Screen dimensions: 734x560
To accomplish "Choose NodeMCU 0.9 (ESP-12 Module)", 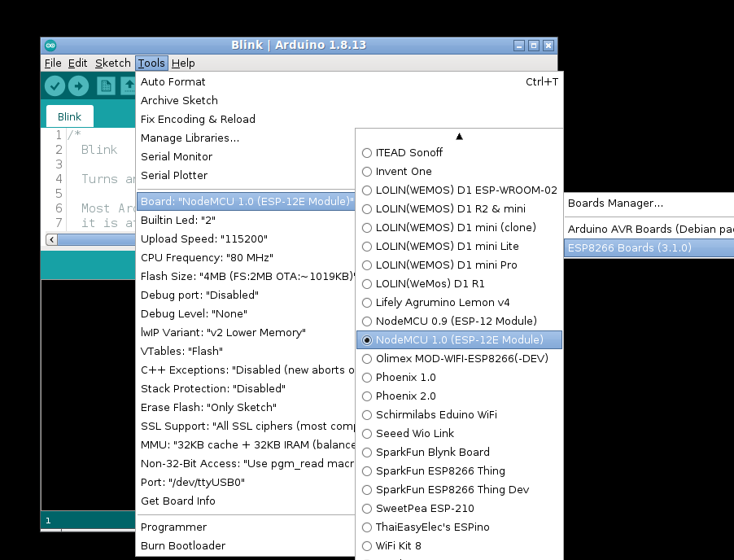I will (459, 322).
